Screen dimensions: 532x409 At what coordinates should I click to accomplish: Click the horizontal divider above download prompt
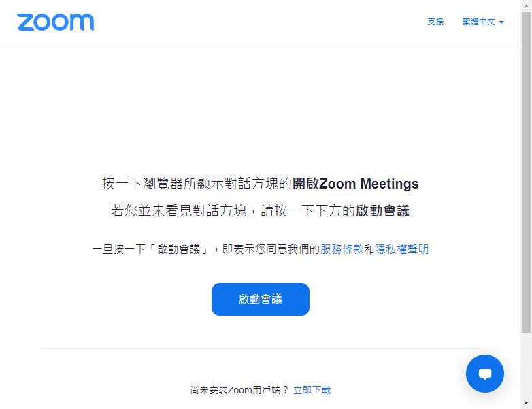click(x=260, y=348)
